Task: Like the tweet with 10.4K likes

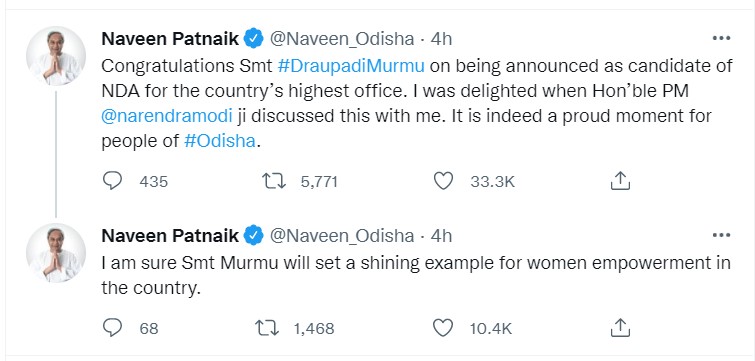Action: pyautogui.click(x=443, y=328)
